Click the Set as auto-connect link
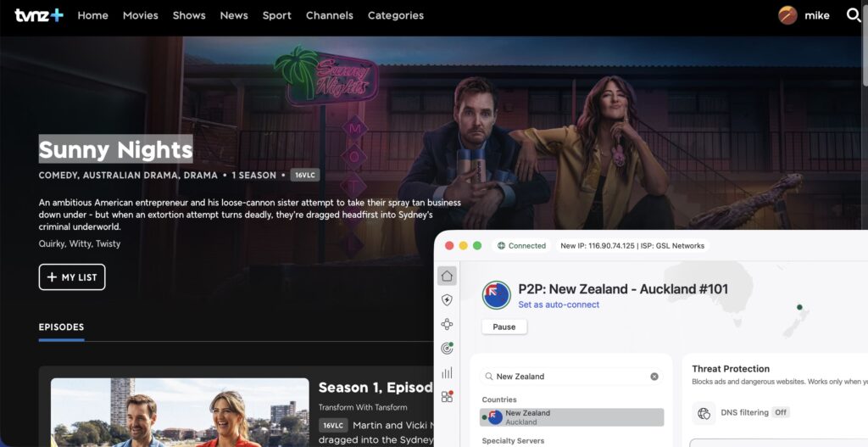The image size is (868, 447). pos(559,305)
